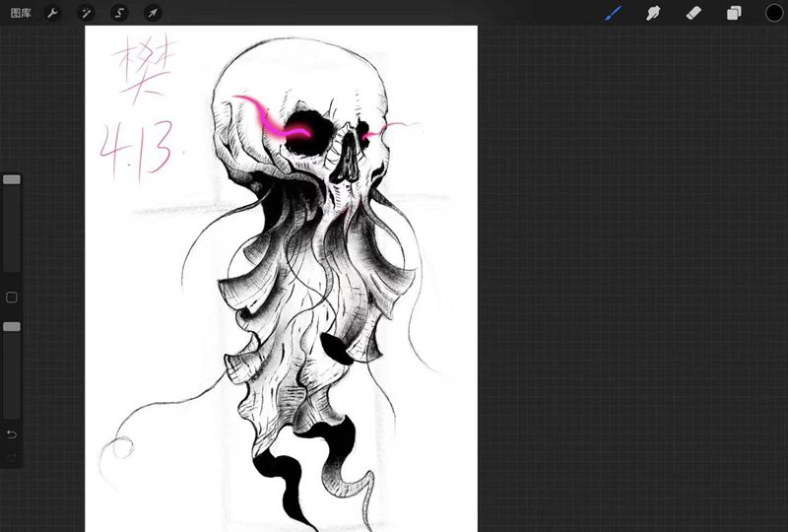788x532 pixels.
Task: Click the glowing pink eye socket
Action: tap(299, 139)
